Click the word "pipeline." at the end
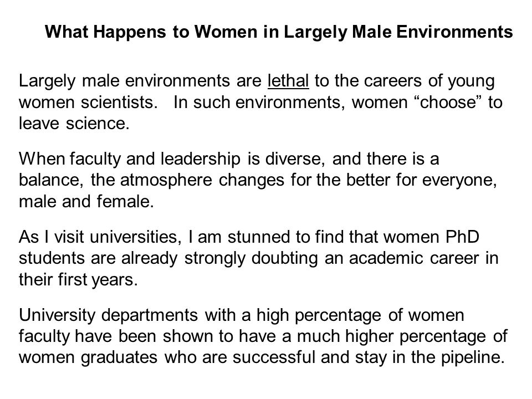 click(473, 357)
